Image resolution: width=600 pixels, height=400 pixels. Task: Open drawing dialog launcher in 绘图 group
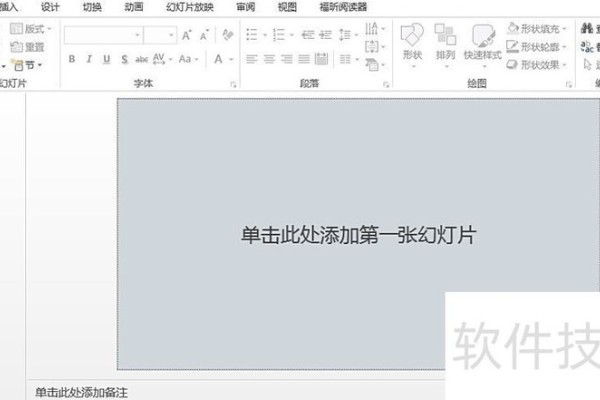pyautogui.click(x=569, y=84)
